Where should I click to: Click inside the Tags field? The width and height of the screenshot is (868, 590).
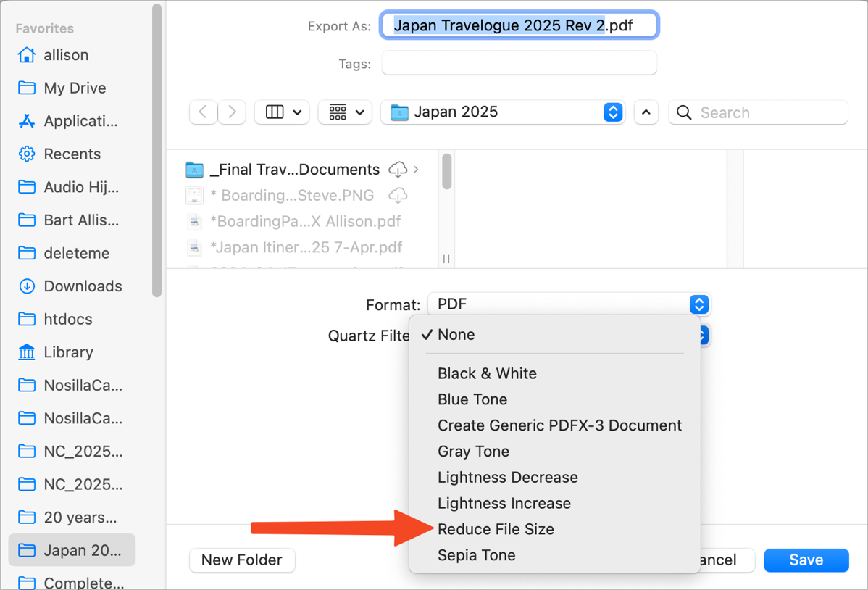coord(519,63)
